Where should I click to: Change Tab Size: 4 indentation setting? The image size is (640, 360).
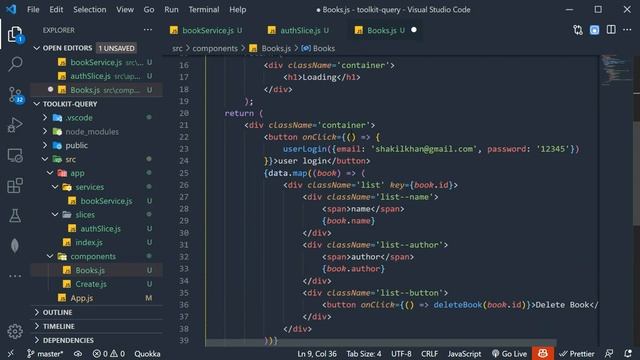[364, 353]
